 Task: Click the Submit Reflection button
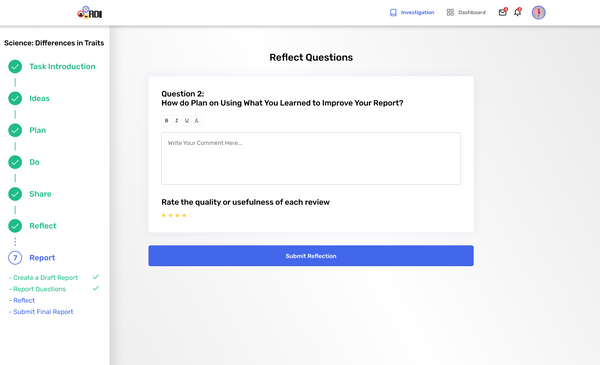point(311,256)
